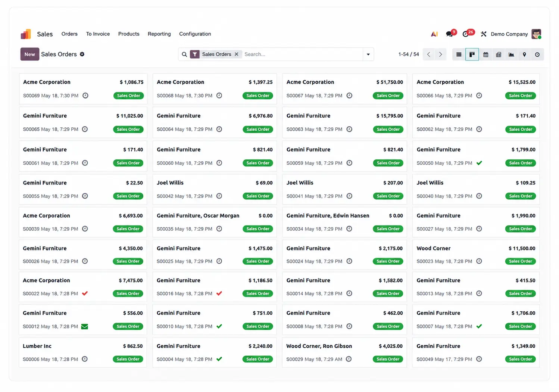Click green check activity on S00004
559x392 pixels.
click(x=219, y=359)
